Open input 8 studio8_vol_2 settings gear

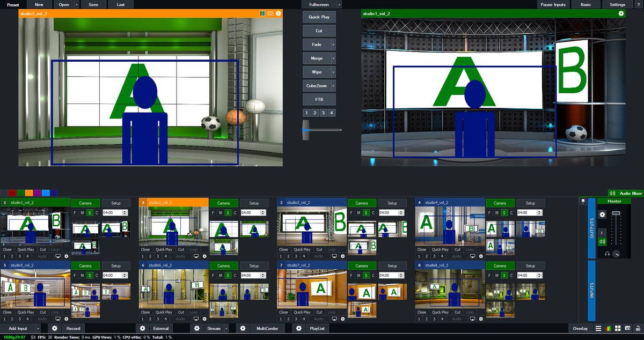[x=481, y=319]
